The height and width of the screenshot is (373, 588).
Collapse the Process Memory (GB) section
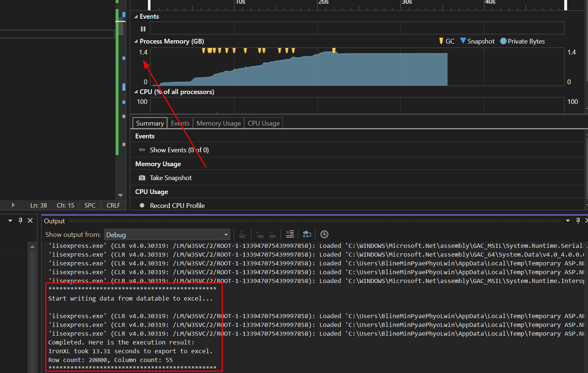click(136, 41)
